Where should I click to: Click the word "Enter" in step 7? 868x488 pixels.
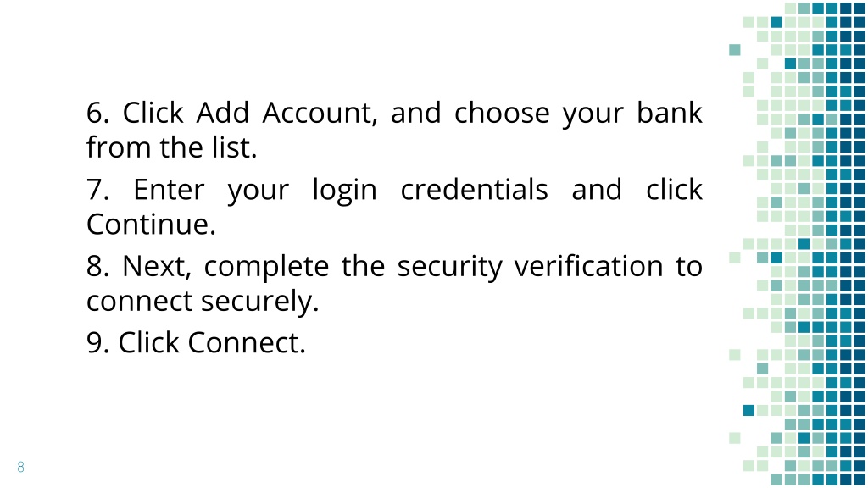coord(169,190)
